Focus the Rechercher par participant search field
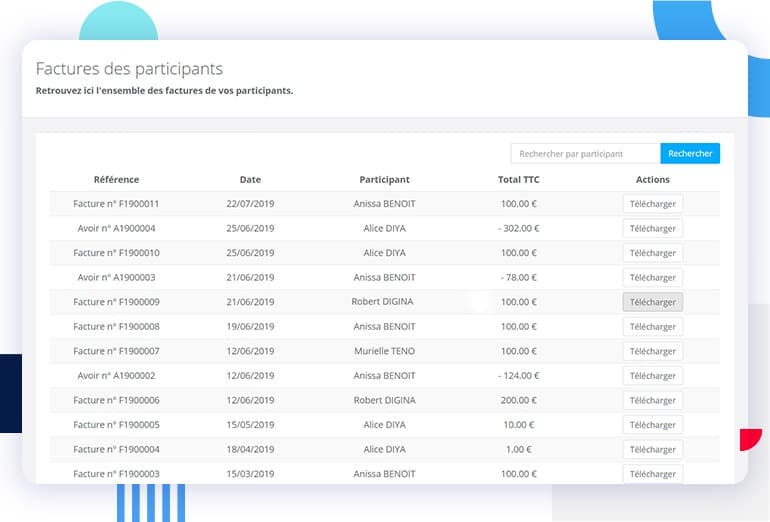The image size is (770, 522). 585,154
